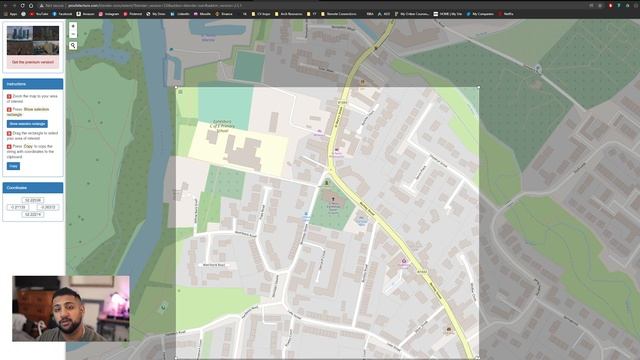Screen dimensions: 640x360
Task: Click the webcam video overlay
Action: [x=71, y=309]
